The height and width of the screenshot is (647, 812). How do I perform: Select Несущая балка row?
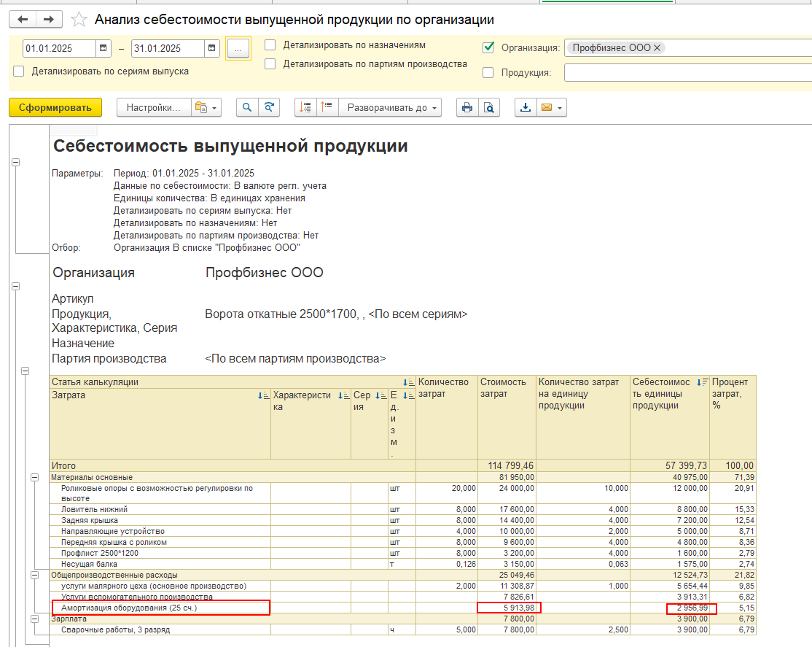coord(403,564)
